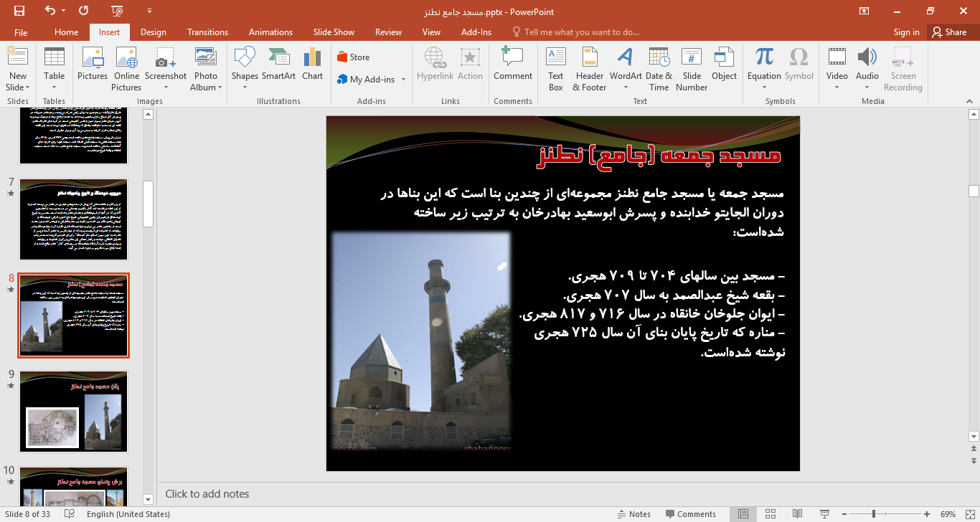Toggle the Comments pane in status bar
Viewport: 980px width, 522px height.
point(690,514)
